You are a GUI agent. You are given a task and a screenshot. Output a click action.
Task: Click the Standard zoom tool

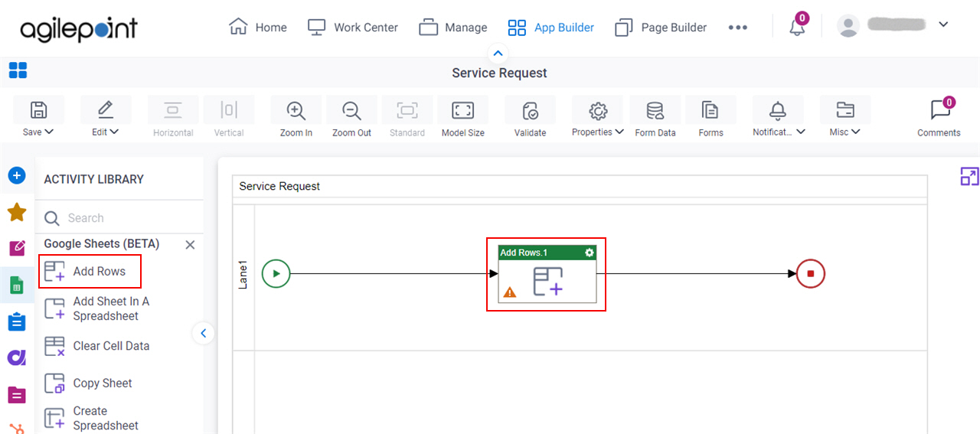[x=407, y=116]
